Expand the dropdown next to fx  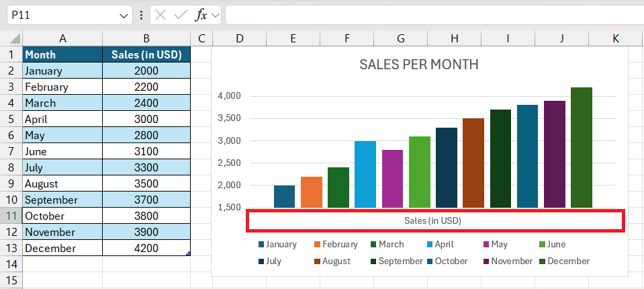[215, 15]
